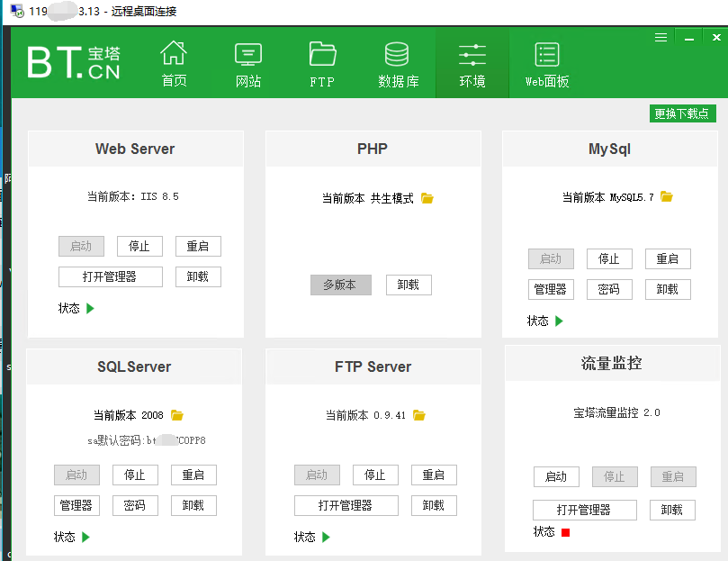Uninstall PHP with 卸载
The height and width of the screenshot is (561, 728).
(x=409, y=285)
